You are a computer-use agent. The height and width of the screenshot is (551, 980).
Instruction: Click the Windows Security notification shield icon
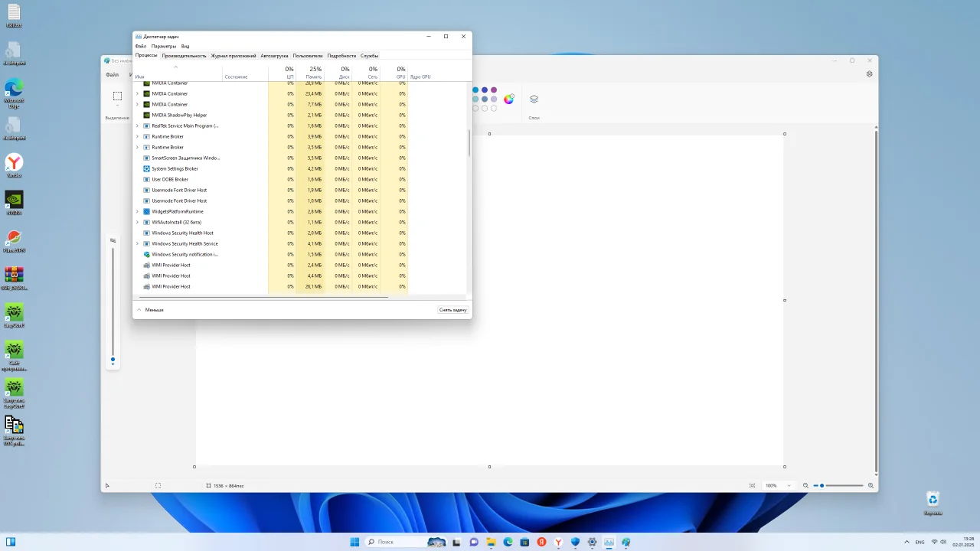[x=146, y=254]
